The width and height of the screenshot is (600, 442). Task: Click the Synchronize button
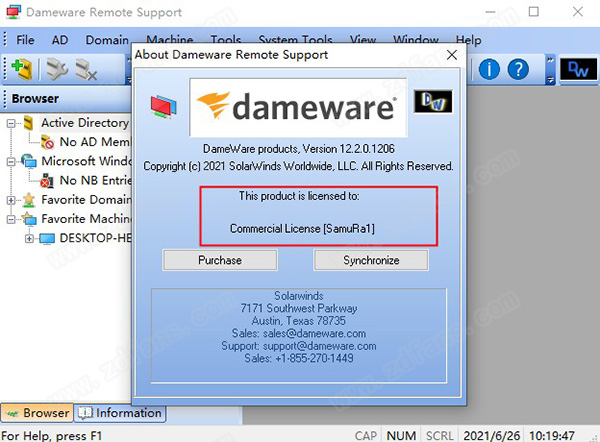(x=371, y=260)
